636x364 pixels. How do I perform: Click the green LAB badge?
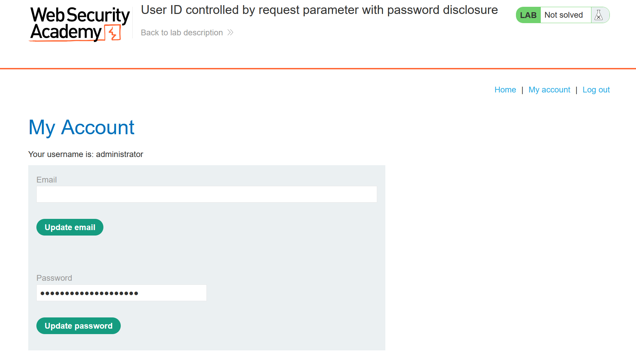click(528, 15)
